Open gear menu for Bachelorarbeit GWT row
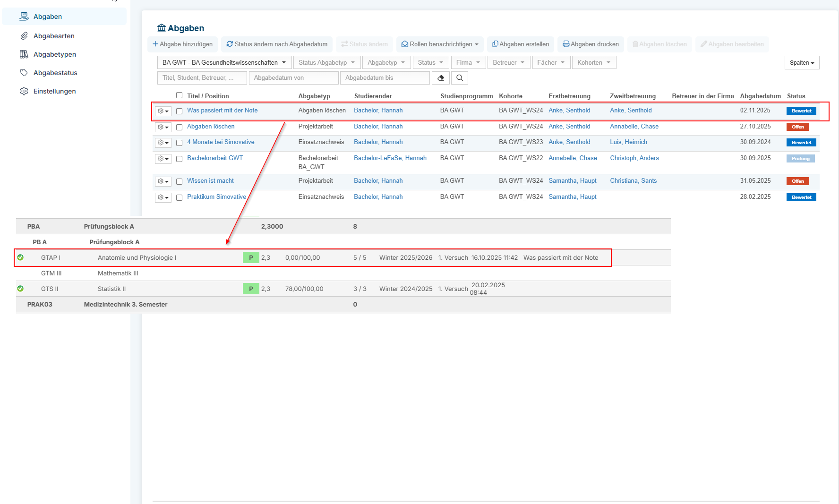Viewport: 839px width, 504px height. tap(163, 159)
